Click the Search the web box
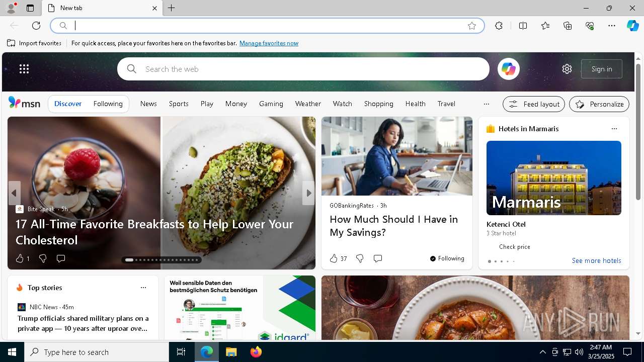644x362 pixels. (303, 69)
